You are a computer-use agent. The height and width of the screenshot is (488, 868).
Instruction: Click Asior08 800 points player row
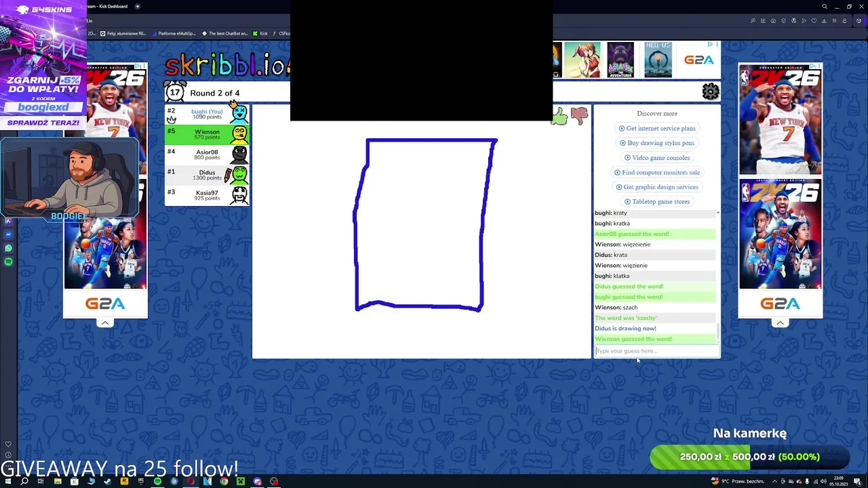[207, 155]
